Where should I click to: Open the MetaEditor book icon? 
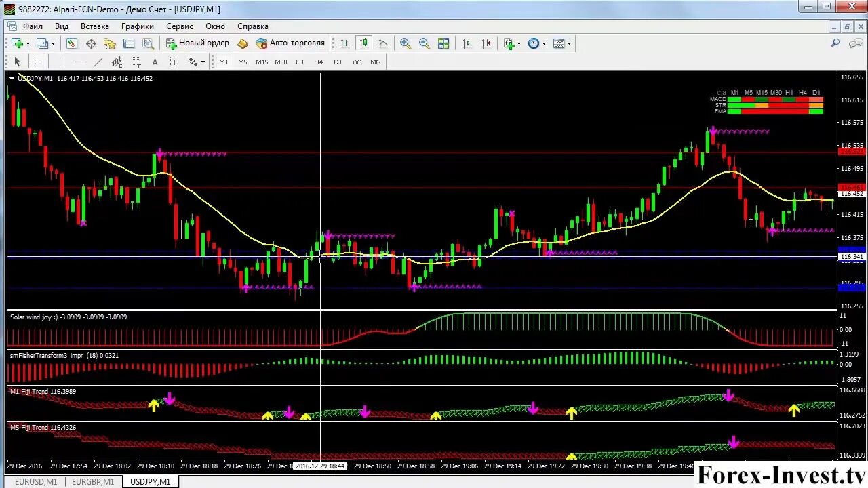click(x=243, y=43)
